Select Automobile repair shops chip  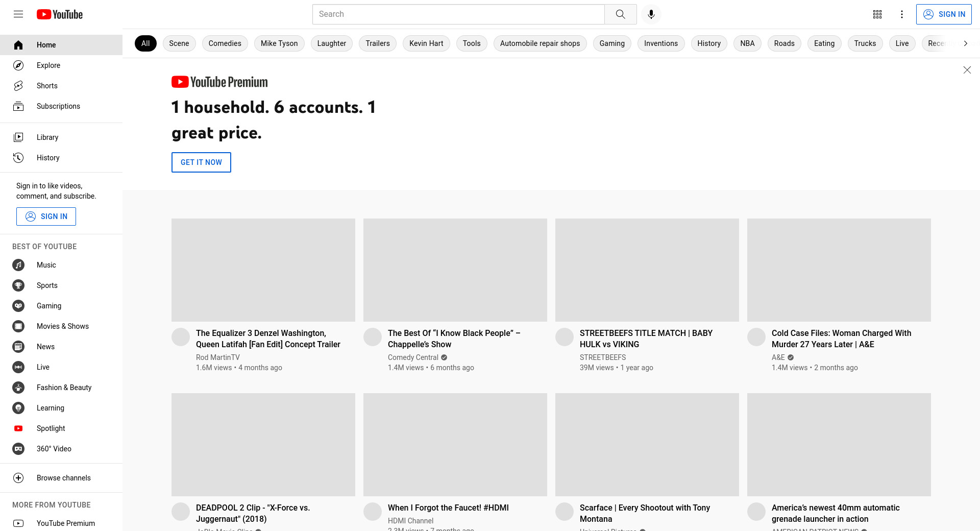[540, 43]
